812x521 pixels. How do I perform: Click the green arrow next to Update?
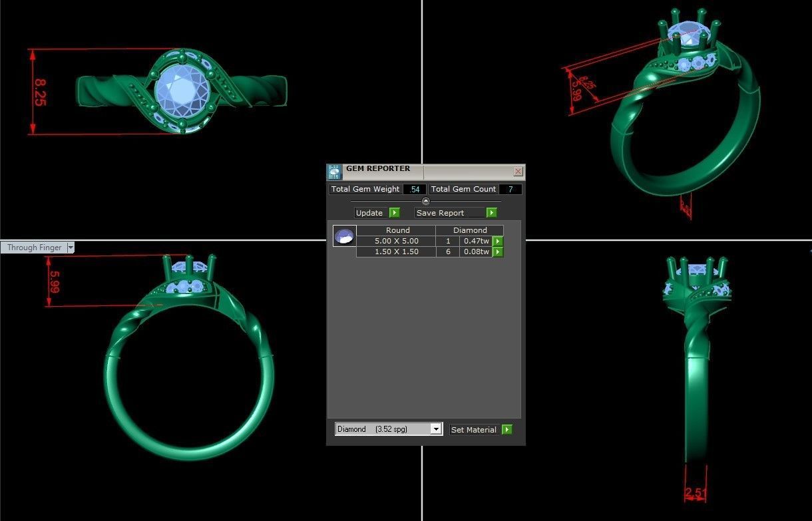(394, 213)
